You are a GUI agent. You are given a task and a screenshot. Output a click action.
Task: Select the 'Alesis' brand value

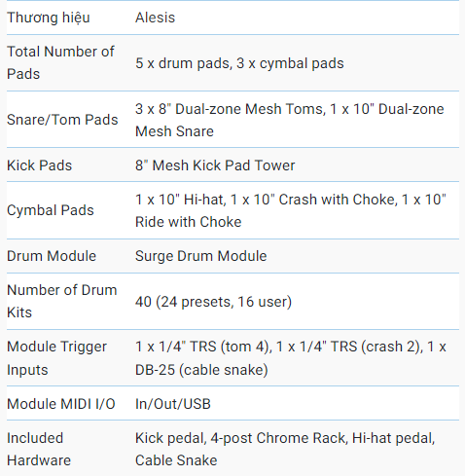tap(155, 18)
